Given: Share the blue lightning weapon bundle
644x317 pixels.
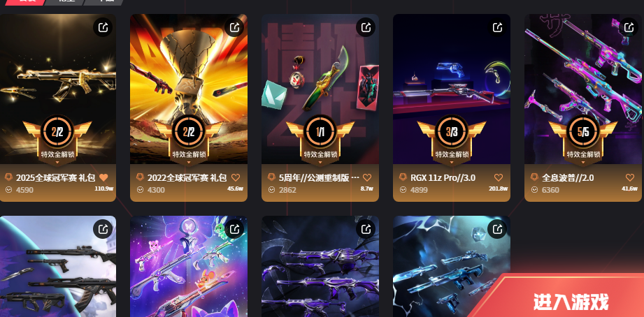Looking at the screenshot, I should click(497, 229).
